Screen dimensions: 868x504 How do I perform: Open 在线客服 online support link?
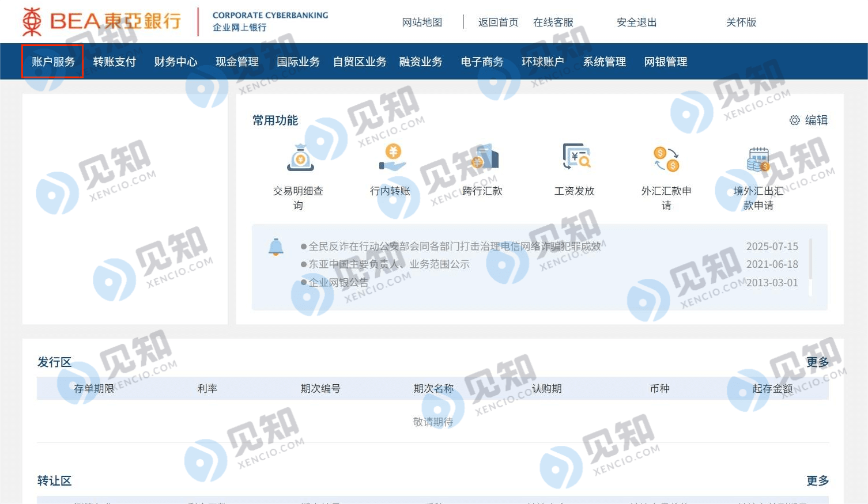coord(553,22)
